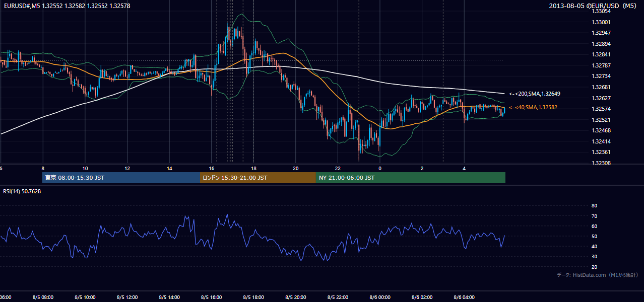Click the 8/6 02:00 time axis label

[422, 297]
